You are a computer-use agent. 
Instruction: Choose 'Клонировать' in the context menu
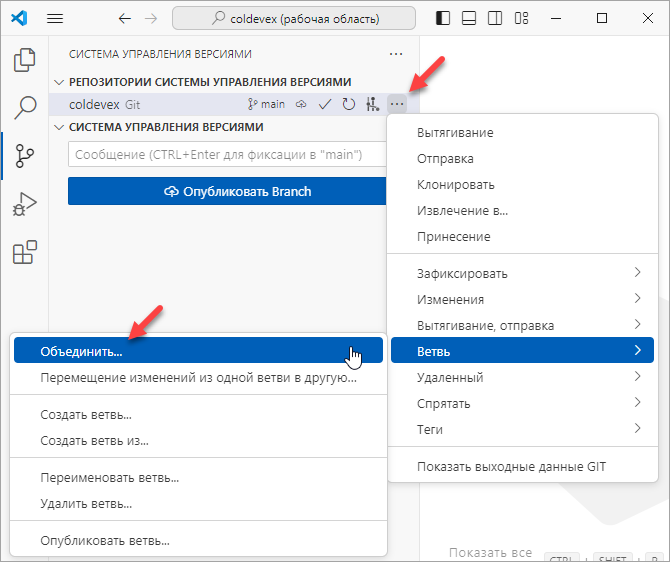click(455, 184)
